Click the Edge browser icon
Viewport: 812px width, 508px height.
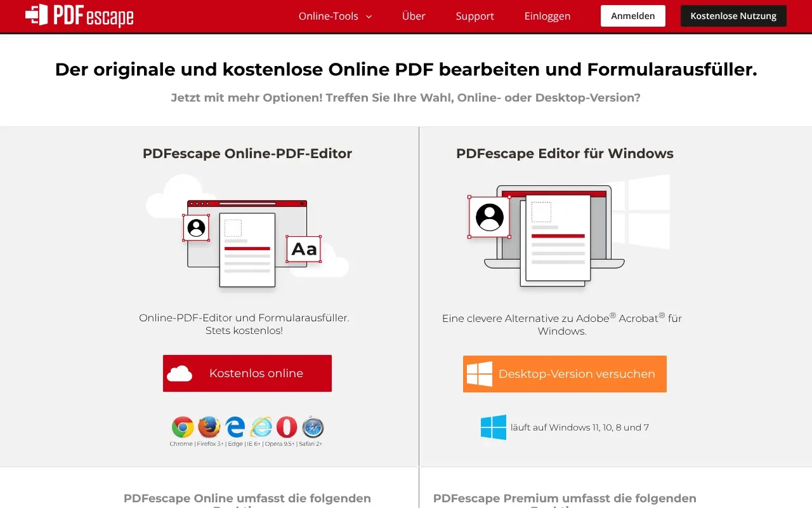pos(234,428)
